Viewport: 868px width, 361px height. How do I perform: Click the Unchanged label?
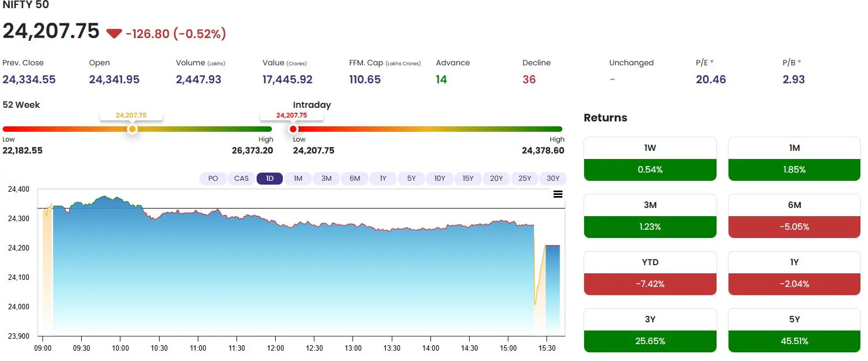coord(632,63)
